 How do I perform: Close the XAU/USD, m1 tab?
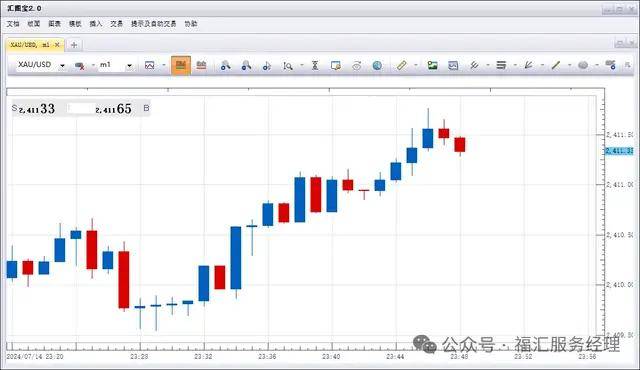click(x=57, y=44)
